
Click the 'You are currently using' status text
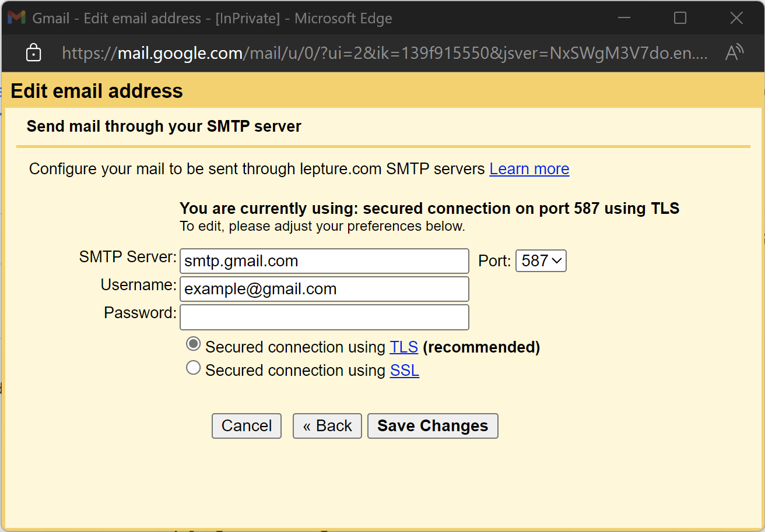click(x=430, y=209)
